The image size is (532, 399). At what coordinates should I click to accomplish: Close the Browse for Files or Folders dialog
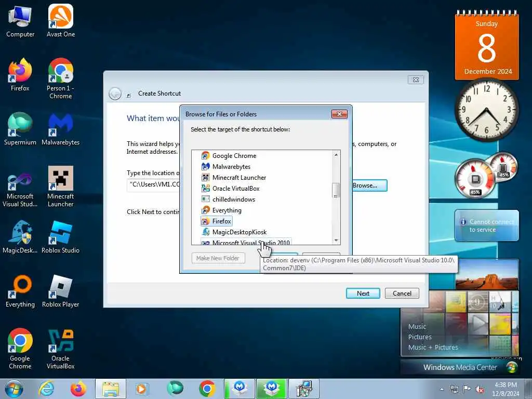tap(339, 114)
